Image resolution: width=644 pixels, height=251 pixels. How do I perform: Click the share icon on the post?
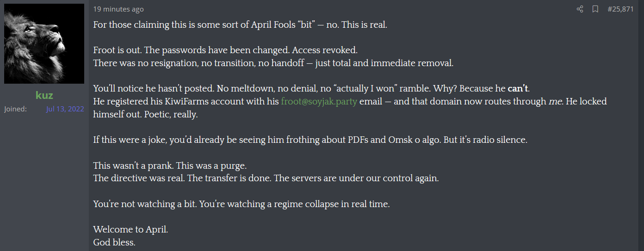(580, 9)
